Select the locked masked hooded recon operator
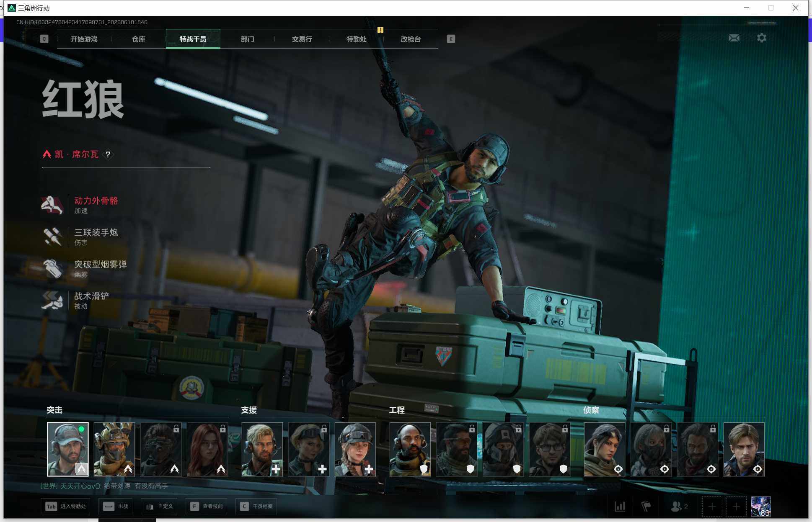The width and height of the screenshot is (812, 522). coord(651,449)
